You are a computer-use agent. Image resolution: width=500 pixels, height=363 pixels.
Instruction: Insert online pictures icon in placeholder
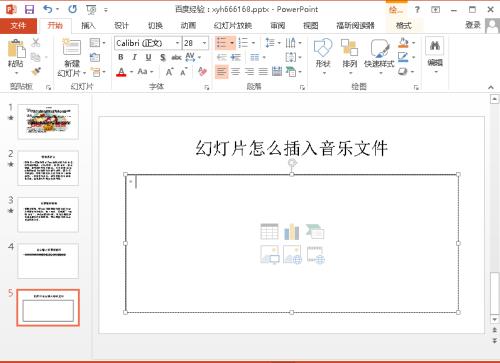292,255
